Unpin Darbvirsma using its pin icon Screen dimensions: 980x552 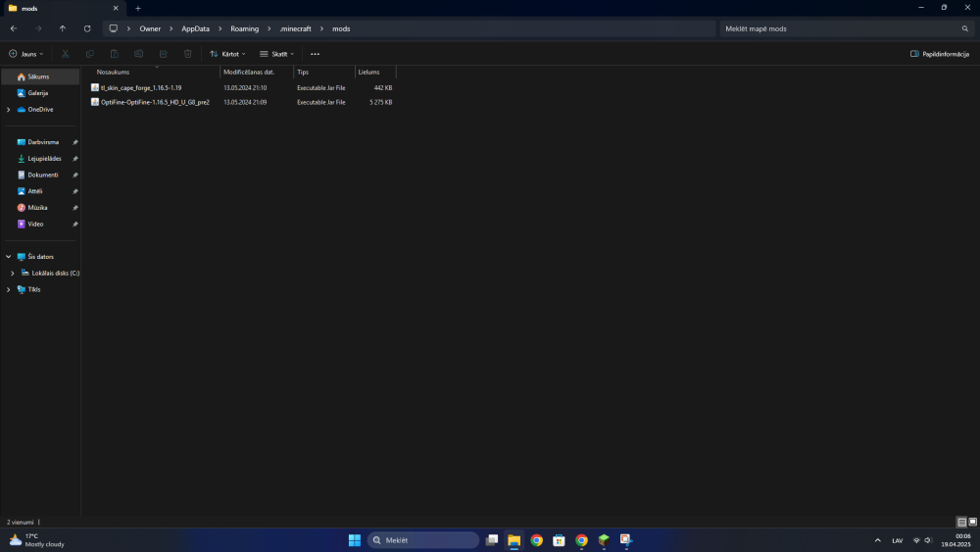point(75,142)
